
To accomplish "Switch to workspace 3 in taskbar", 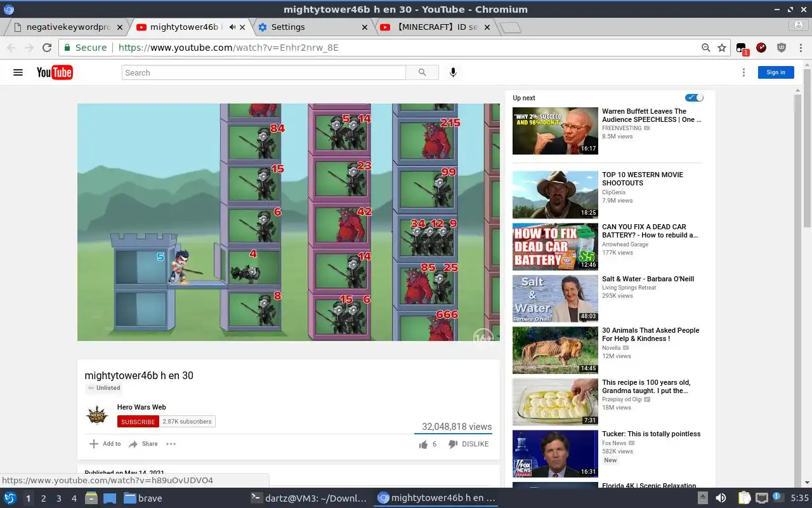I will [x=58, y=498].
